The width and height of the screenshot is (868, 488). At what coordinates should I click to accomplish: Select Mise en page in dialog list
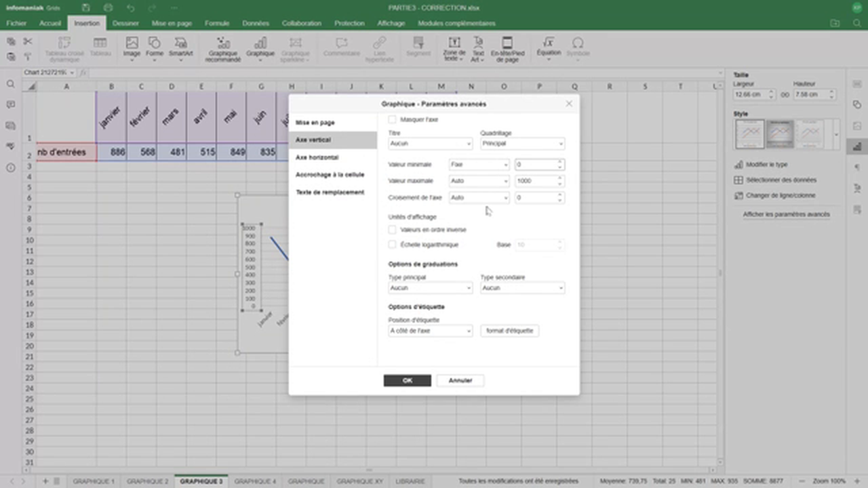point(333,123)
